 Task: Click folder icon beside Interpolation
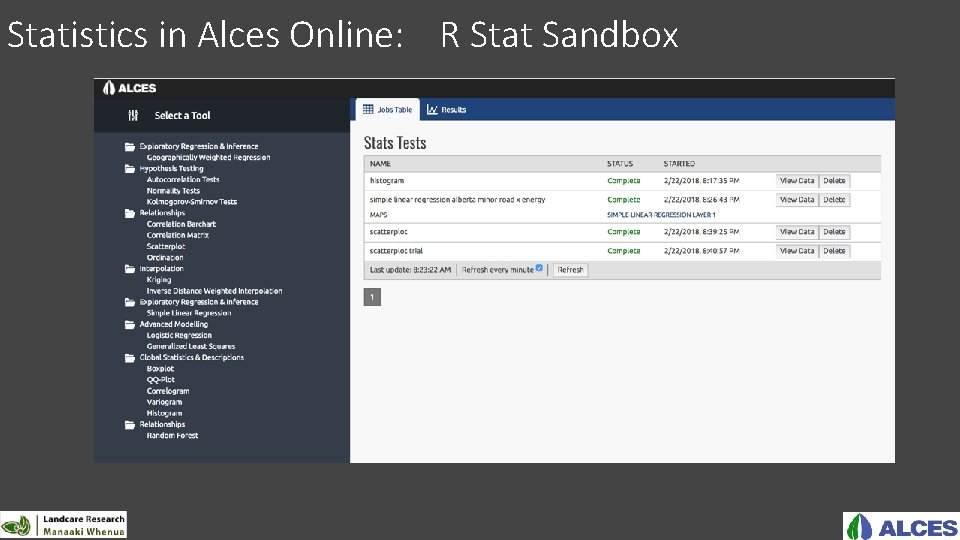click(x=130, y=269)
